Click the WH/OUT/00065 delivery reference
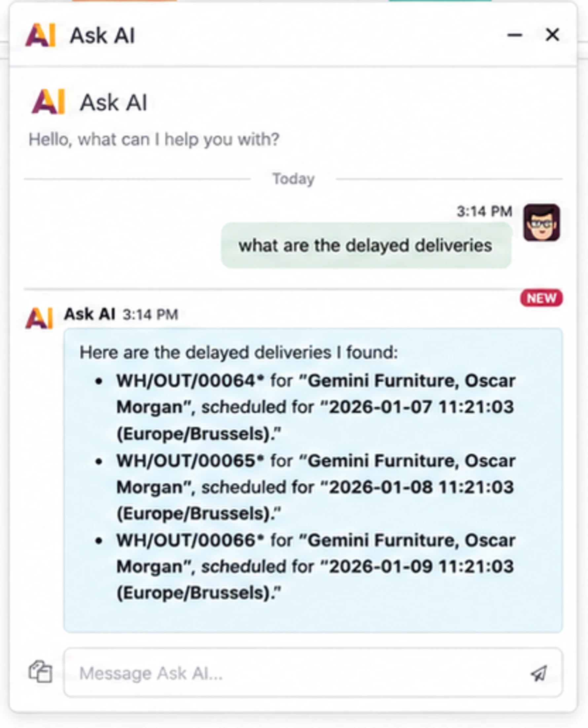Viewport: 588px width, 728px height. click(190, 461)
